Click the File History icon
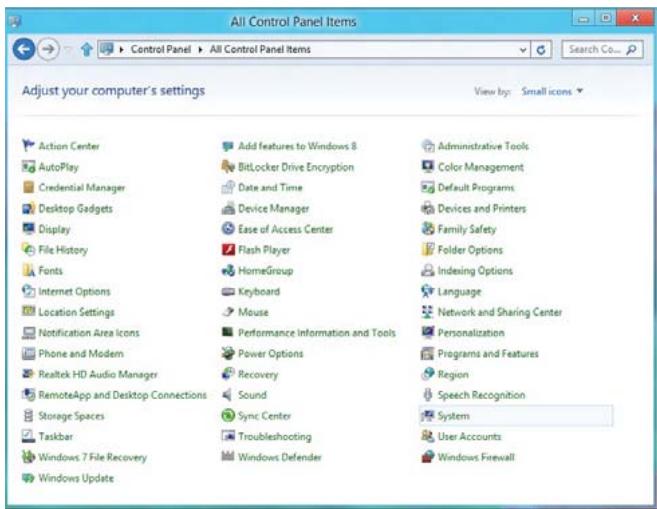Viewport: 657px width, 509px height. [28, 249]
